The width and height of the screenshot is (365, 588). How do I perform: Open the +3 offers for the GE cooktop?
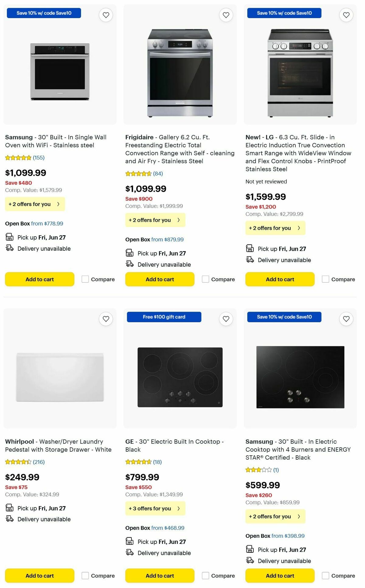point(155,508)
